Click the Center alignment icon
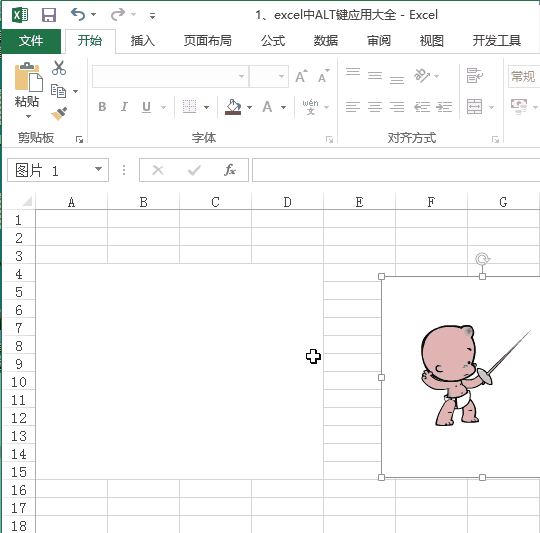Viewport: 540px width, 533px height. coord(375,107)
